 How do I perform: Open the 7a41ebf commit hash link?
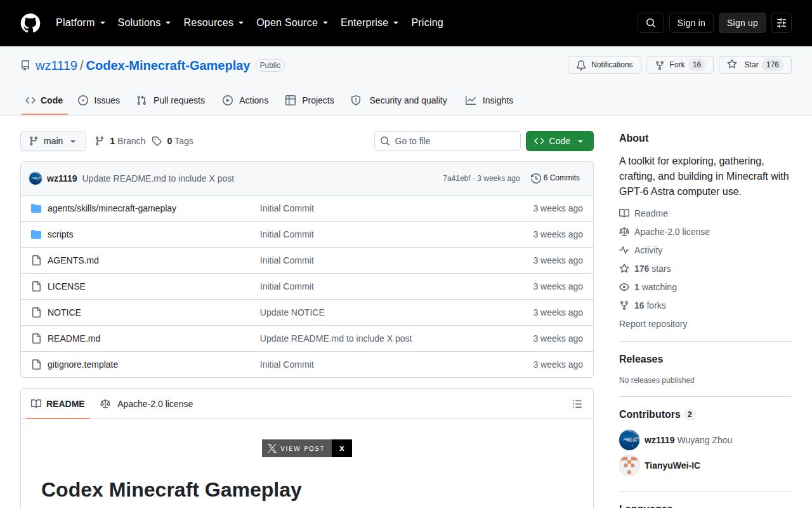coord(457,178)
